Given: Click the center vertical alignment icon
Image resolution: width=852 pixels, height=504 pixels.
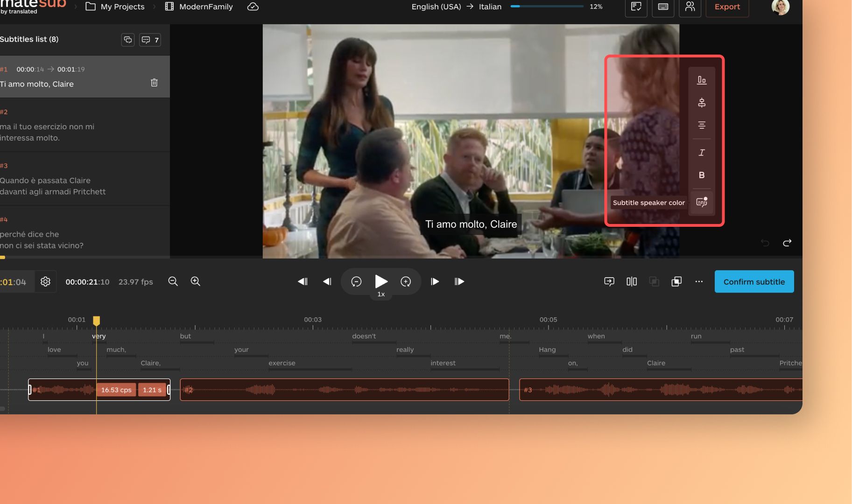Looking at the screenshot, I should 702,103.
